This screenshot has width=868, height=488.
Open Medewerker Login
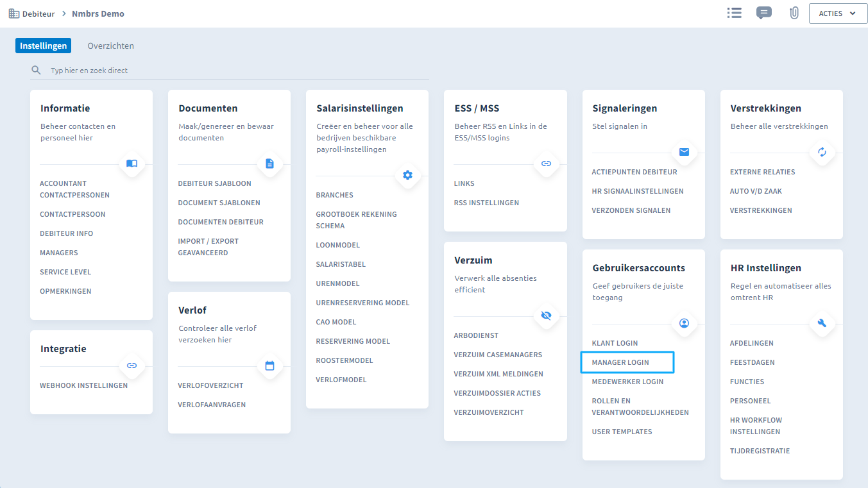pyautogui.click(x=627, y=382)
